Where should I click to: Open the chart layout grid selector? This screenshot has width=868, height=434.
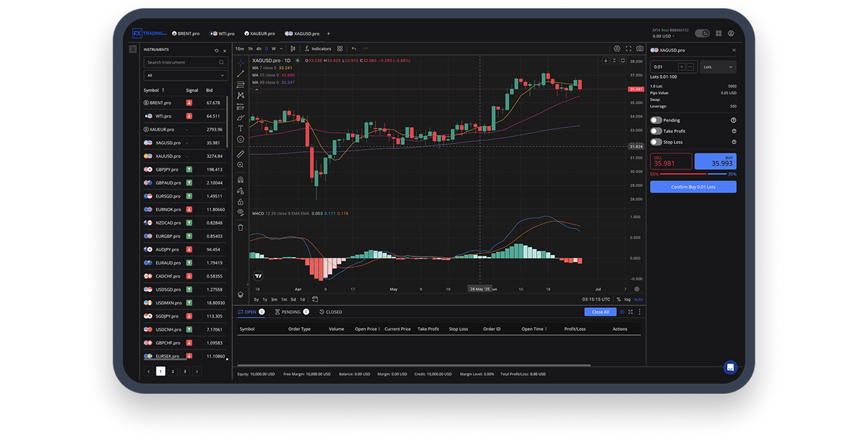coord(340,49)
